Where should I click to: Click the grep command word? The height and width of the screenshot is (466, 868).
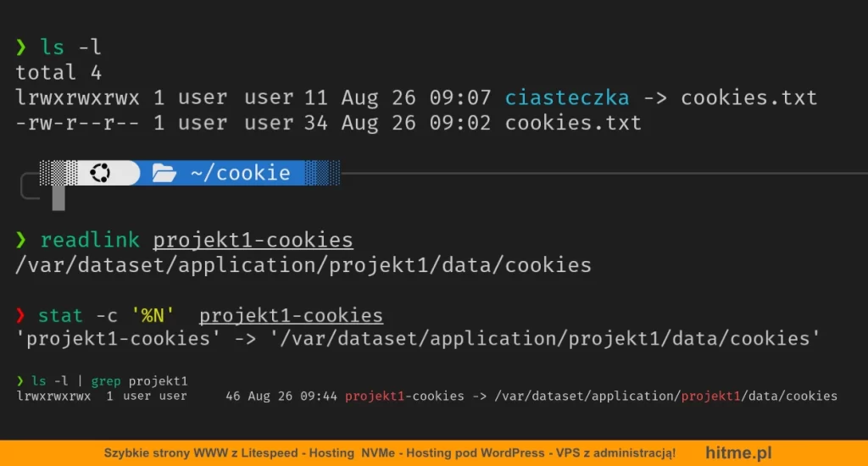(x=106, y=380)
